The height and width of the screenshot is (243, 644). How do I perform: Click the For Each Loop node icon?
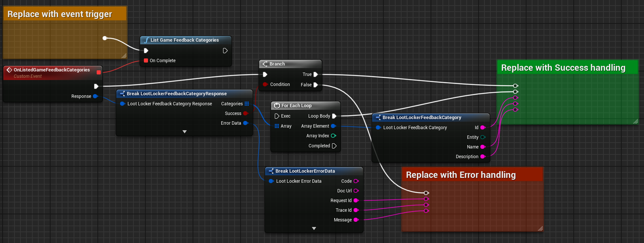[277, 106]
